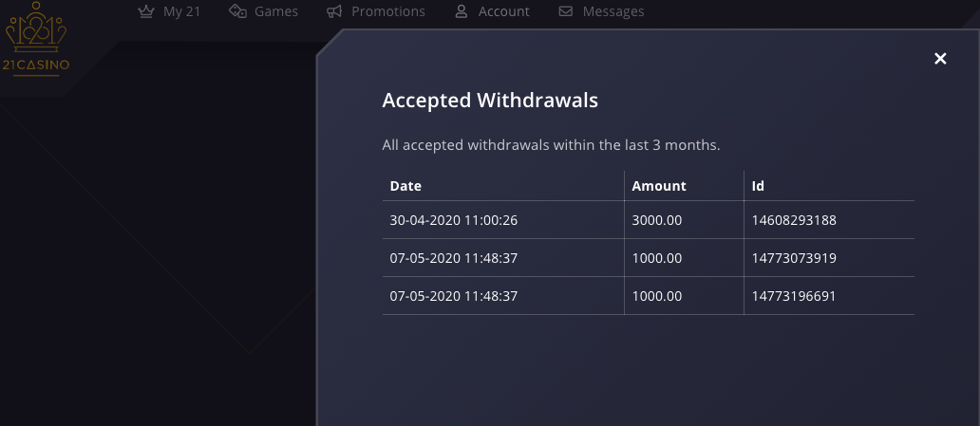Screen dimensions: 980x426
Task: Click the envelope icon beside Messages
Action: [x=566, y=11]
